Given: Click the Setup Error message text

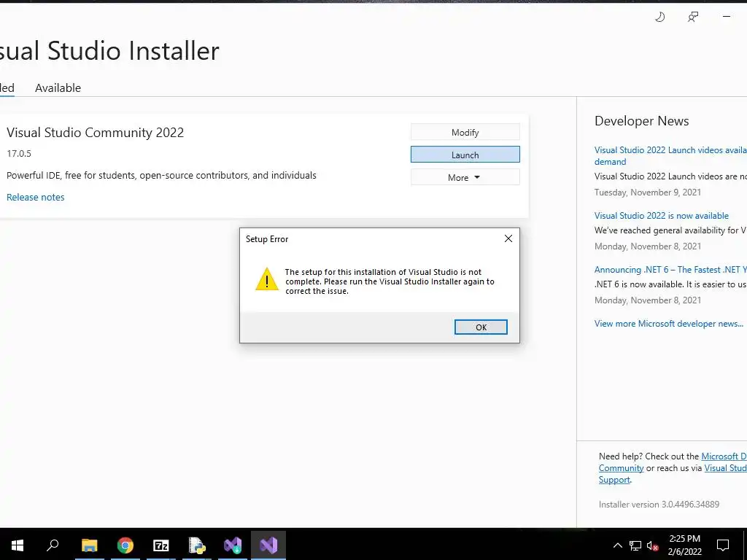Looking at the screenshot, I should [x=390, y=281].
